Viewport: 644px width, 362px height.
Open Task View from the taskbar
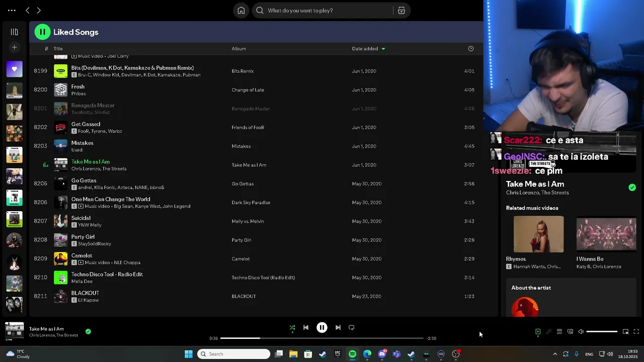click(x=279, y=354)
